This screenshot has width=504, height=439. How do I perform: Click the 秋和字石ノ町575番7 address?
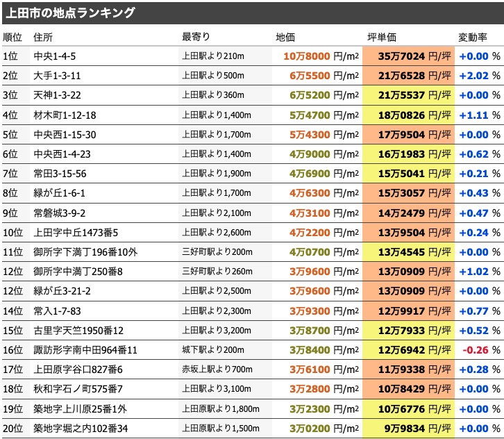pos(78,389)
